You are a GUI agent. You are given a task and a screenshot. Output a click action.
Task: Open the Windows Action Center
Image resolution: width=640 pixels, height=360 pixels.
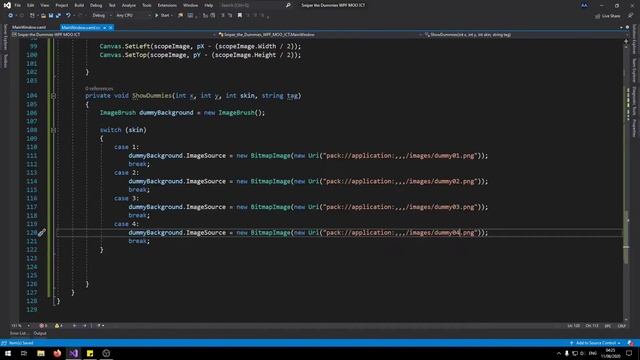click(629, 353)
